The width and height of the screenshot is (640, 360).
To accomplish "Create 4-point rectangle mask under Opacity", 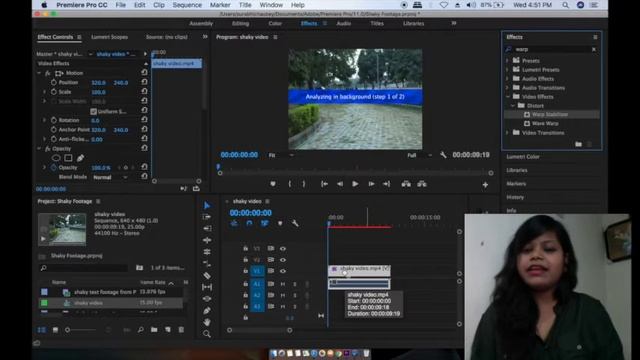I will [x=68, y=158].
